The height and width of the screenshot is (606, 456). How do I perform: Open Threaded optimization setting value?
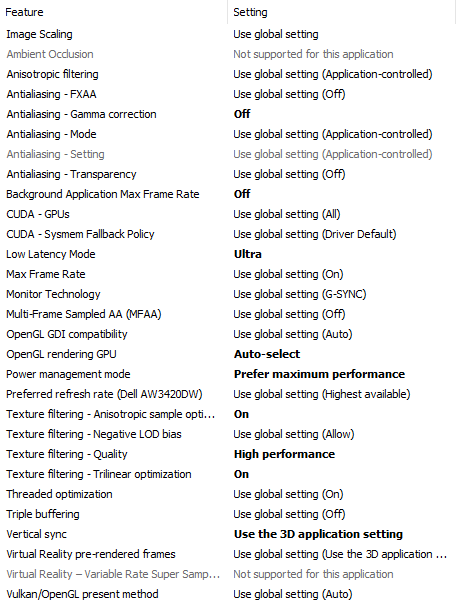pyautogui.click(x=288, y=494)
